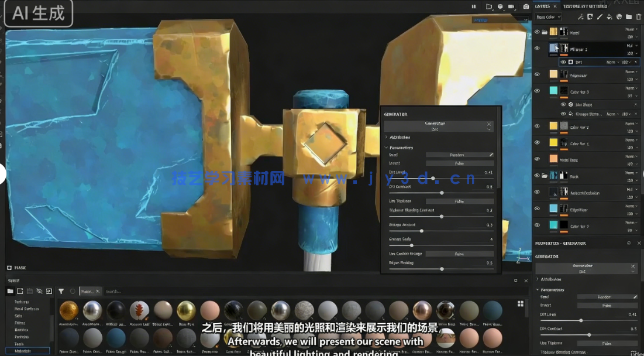Image resolution: width=644 pixels, height=356 pixels.
Task: Hide the Dirt generator effect
Action: coord(563,61)
